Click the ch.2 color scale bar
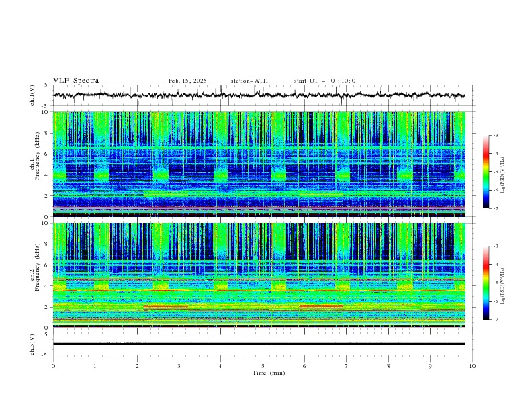 tap(486, 283)
